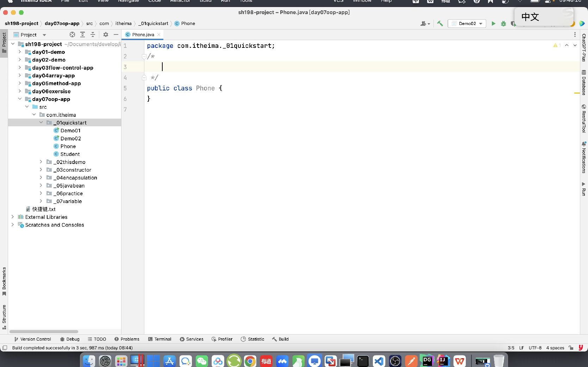Open the Version Control tool tab
This screenshot has width=588, height=367.
click(x=32, y=339)
